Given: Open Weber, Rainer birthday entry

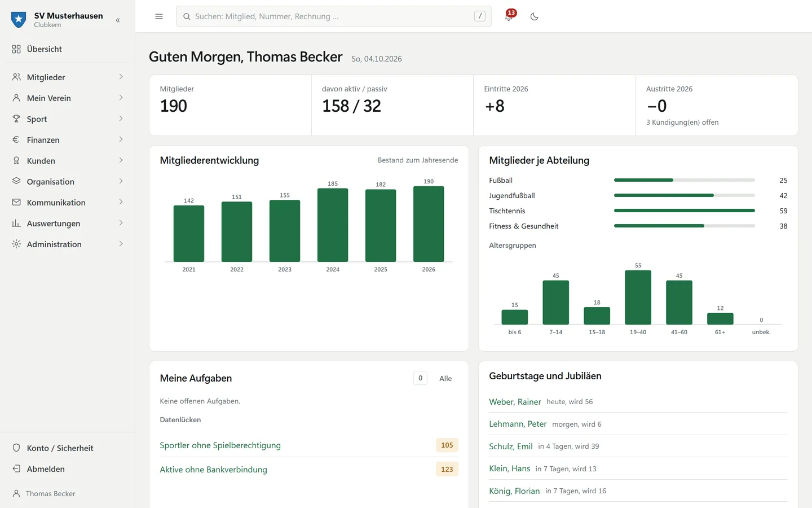Looking at the screenshot, I should pos(515,402).
